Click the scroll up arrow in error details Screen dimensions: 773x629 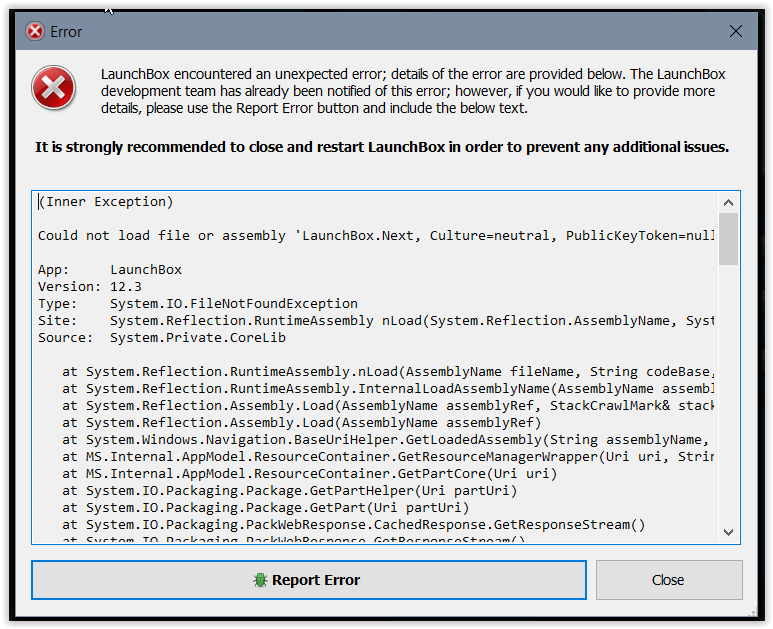[x=728, y=203]
